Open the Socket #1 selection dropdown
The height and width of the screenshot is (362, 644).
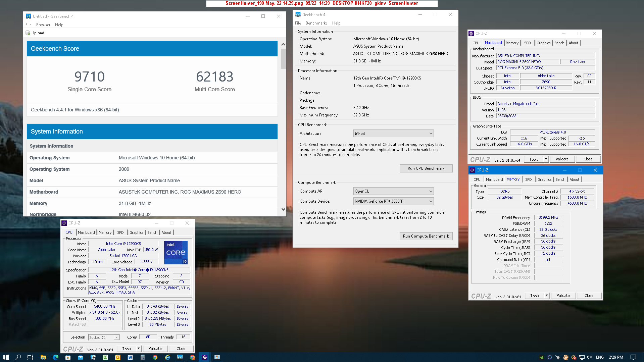[104, 337]
